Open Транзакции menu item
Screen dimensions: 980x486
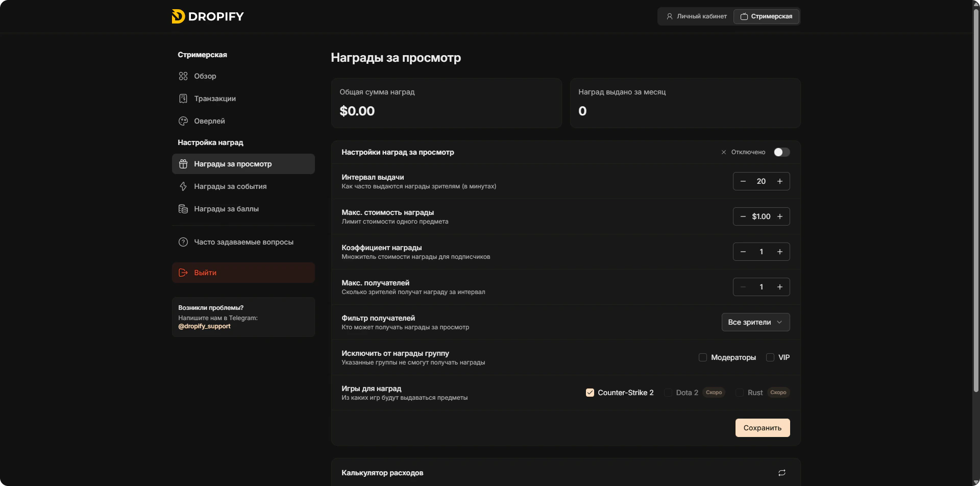pos(243,99)
